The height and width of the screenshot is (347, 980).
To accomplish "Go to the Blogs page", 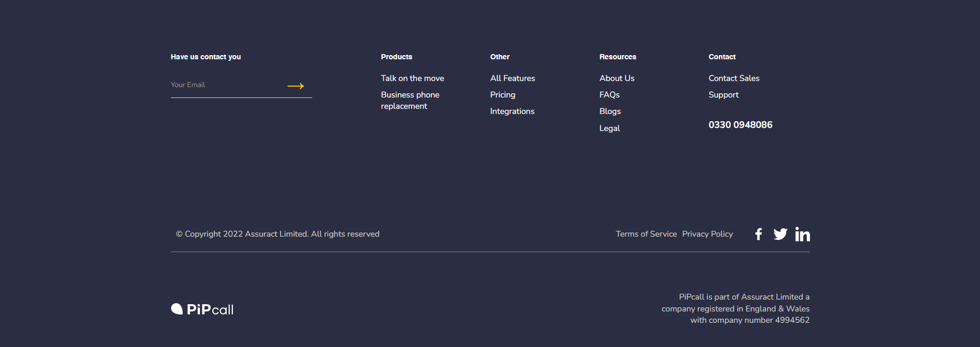I will coord(610,111).
